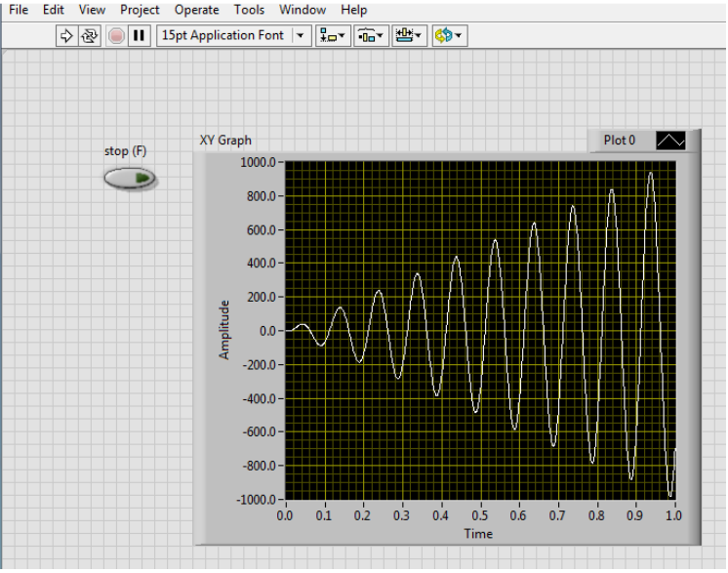Expand the 15pt Application Font dropdown
Screen dimensions: 728x573
pos(300,36)
